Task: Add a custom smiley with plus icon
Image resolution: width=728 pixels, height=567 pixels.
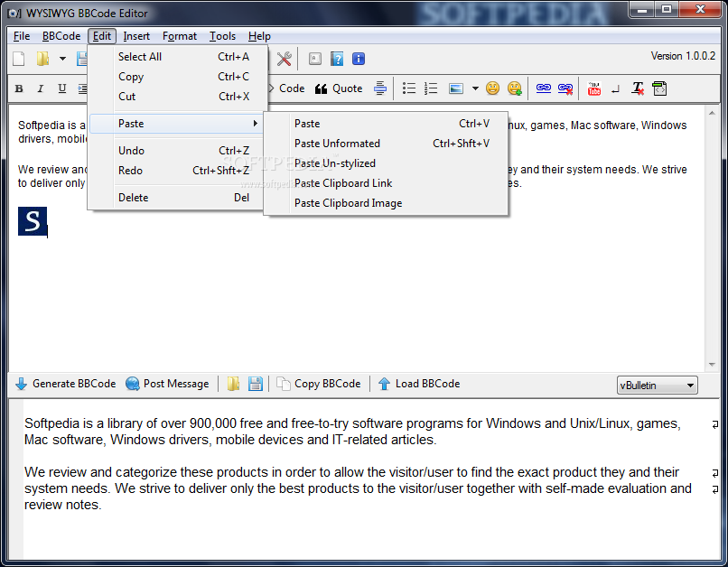Action: coord(515,88)
